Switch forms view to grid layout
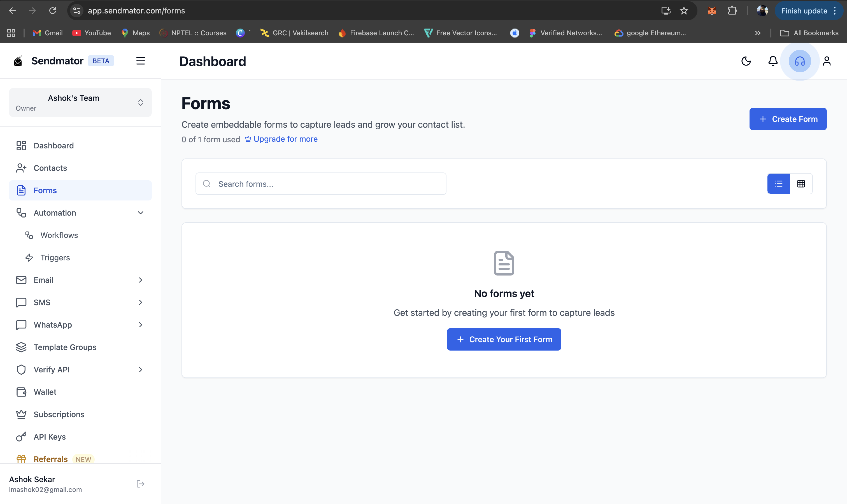 [801, 184]
